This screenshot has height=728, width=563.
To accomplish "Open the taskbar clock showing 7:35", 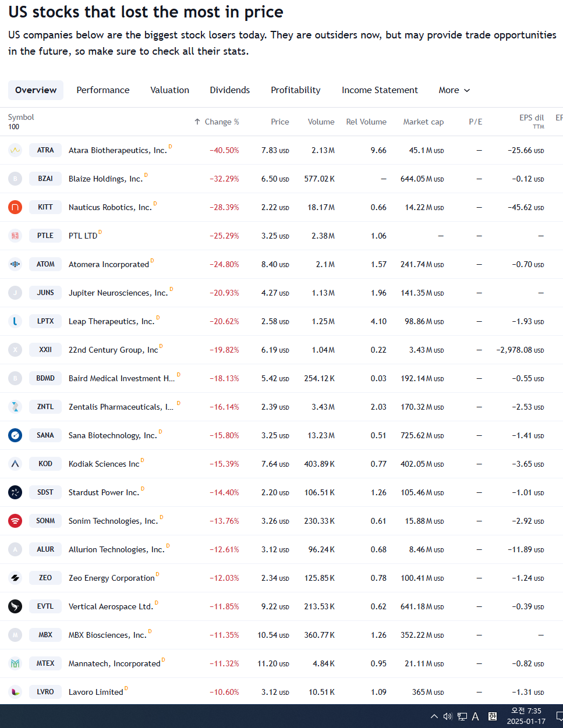I will tap(526, 716).
